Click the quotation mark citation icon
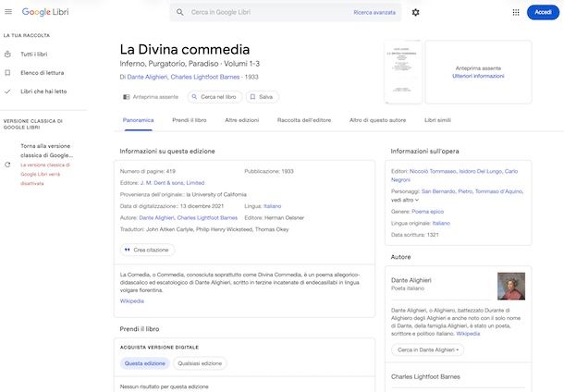 pos(127,250)
